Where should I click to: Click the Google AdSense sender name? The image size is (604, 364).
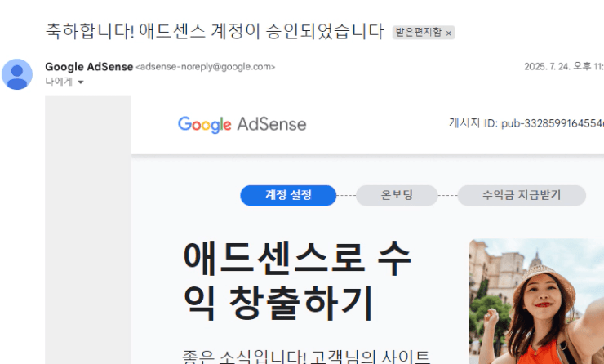coord(89,67)
